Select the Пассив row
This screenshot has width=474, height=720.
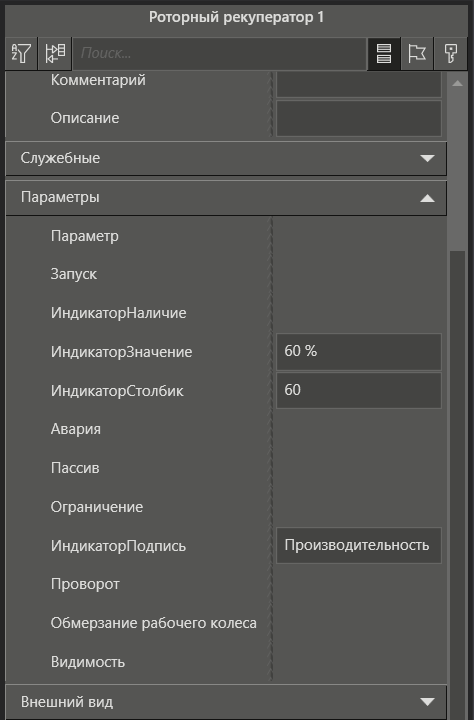226,468
